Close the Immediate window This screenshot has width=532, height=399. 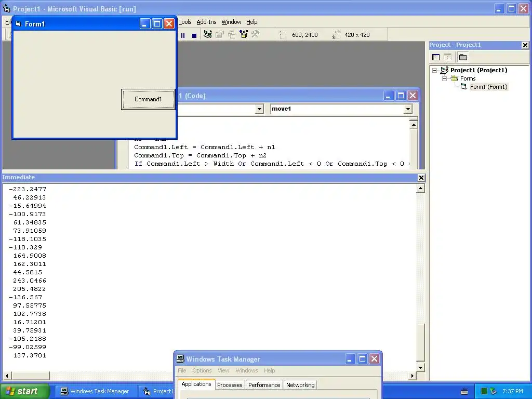point(421,178)
